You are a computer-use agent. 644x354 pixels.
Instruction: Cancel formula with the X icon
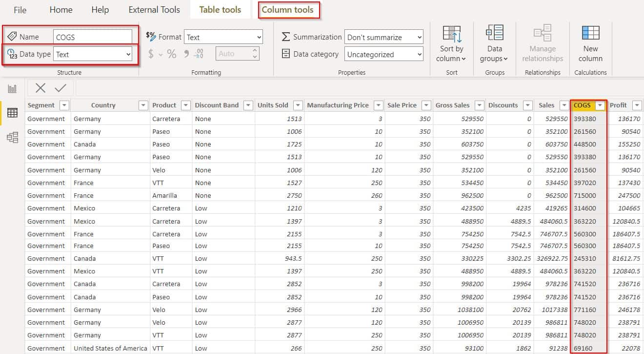click(x=40, y=88)
